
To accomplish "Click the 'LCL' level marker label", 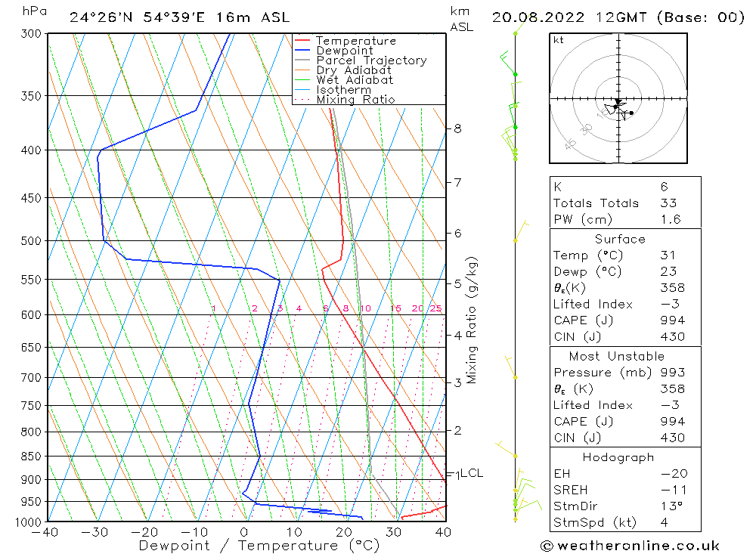I will [x=472, y=473].
